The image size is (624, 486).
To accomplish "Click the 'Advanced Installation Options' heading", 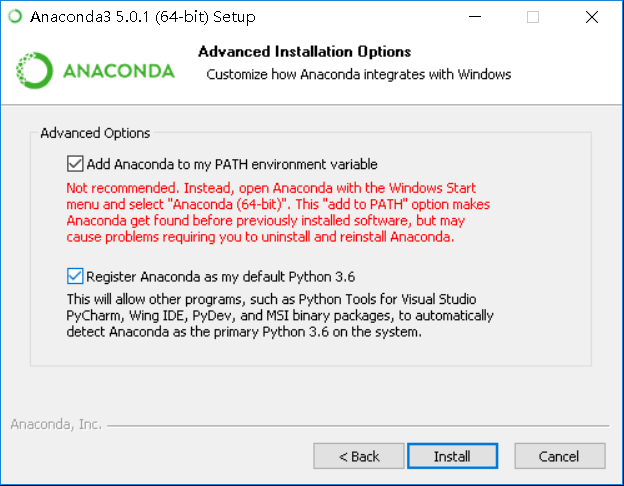I will tap(304, 52).
